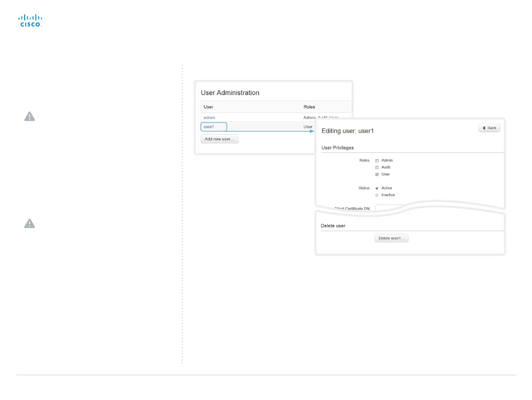This screenshot has height=400, width=532.
Task: Click the Delete user section title
Action: 333,226
